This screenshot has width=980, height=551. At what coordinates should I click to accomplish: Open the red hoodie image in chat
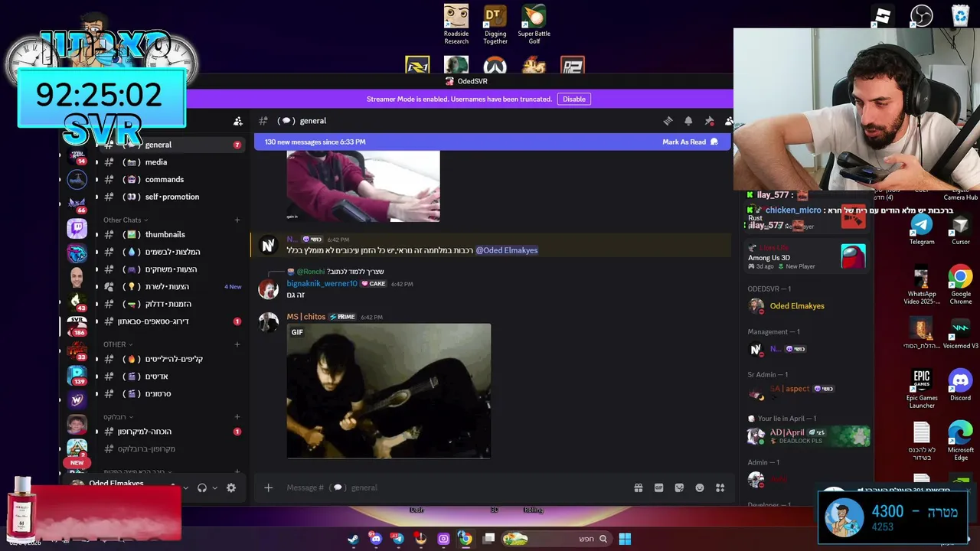pos(363,186)
